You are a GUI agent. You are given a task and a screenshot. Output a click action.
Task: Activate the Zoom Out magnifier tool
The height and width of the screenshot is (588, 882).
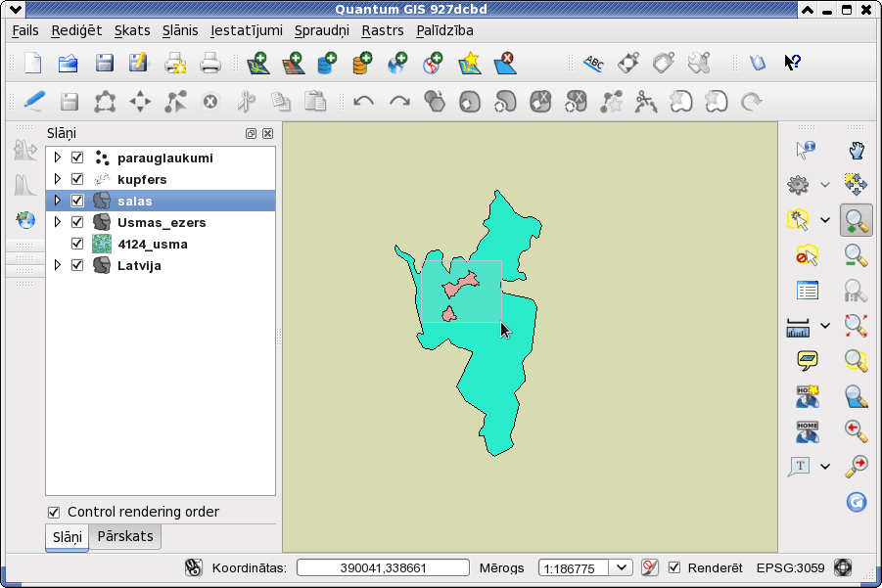(x=857, y=255)
